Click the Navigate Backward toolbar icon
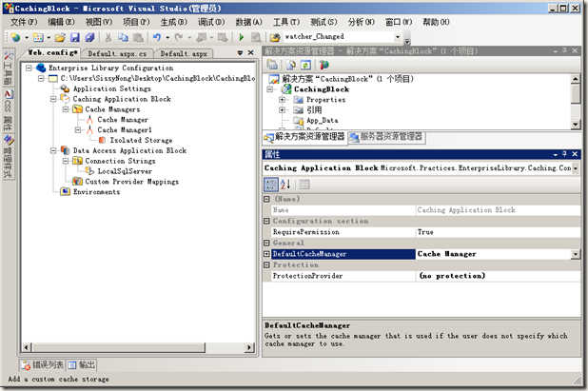The height and width of the screenshot is (391, 588). [202, 37]
